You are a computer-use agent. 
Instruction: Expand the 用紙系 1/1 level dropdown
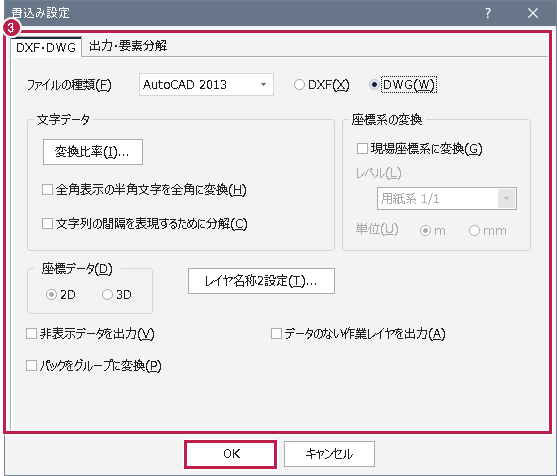pyautogui.click(x=447, y=199)
